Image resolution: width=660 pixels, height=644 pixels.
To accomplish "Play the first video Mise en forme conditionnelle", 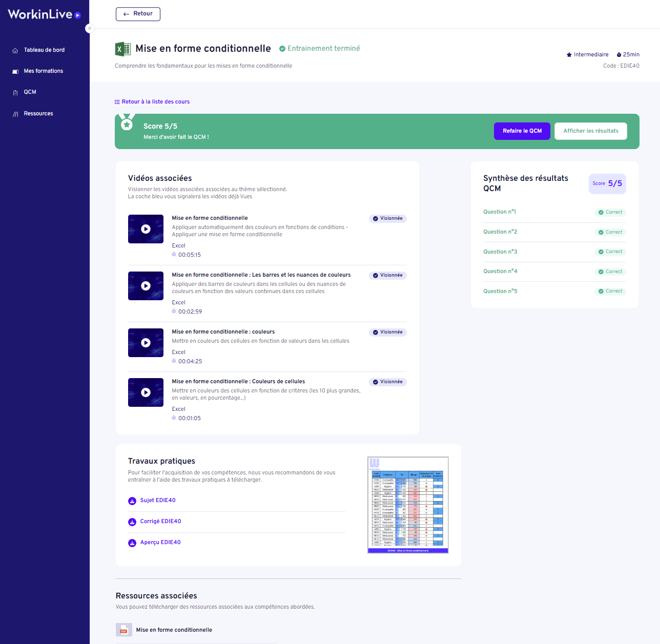I will tap(146, 229).
